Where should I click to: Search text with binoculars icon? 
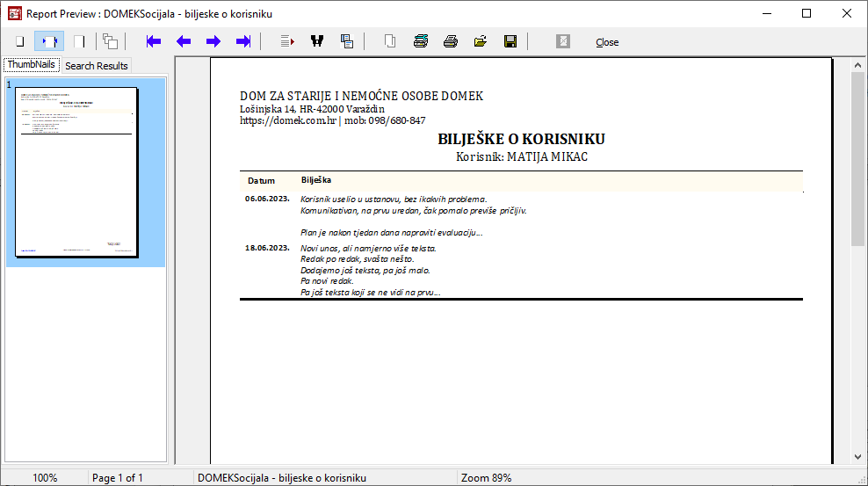coord(317,41)
